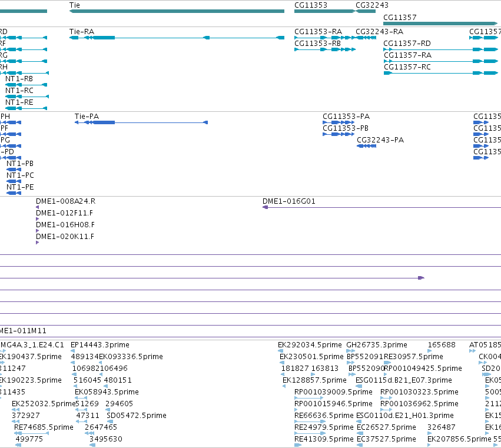Select the NT1-PB protein label
Screen dimensions: 501x448
pos(20,164)
